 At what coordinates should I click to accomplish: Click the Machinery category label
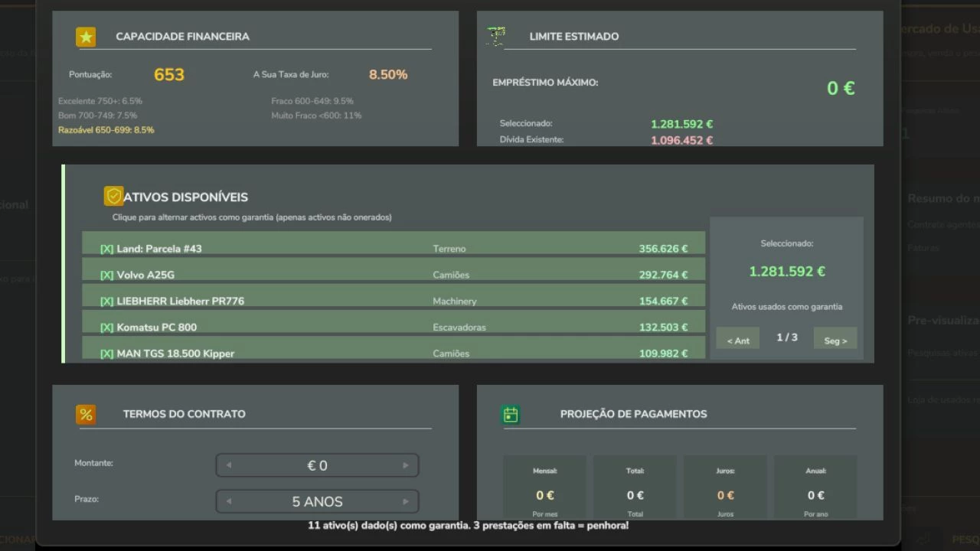coord(455,301)
